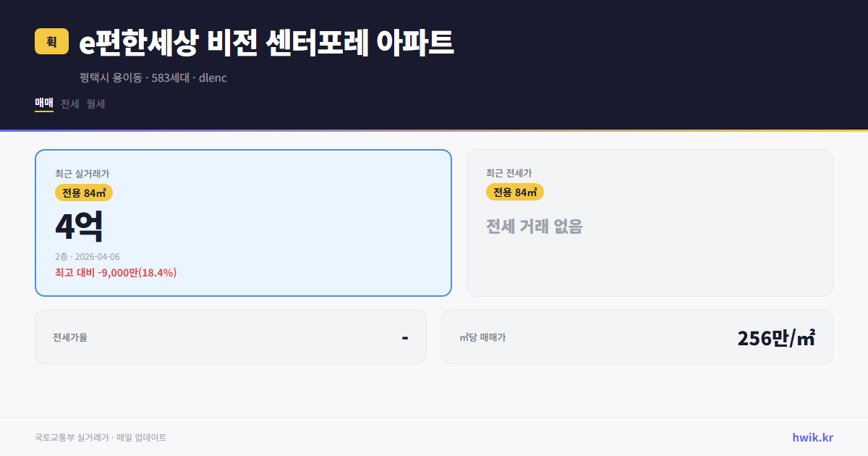Toggle to the 매매 view
Screen dimensions: 868x456
point(43,104)
